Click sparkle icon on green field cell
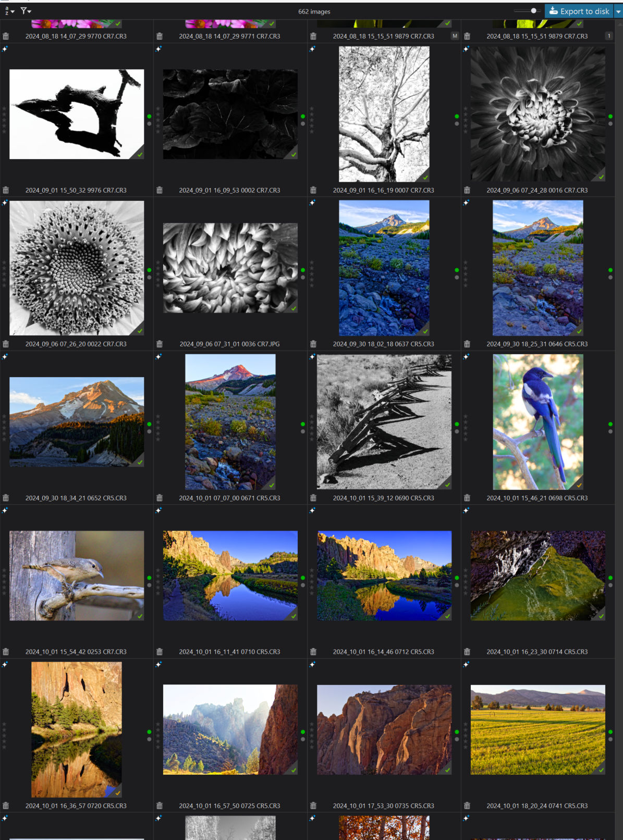Image resolution: width=623 pixels, height=840 pixels. coord(466,664)
